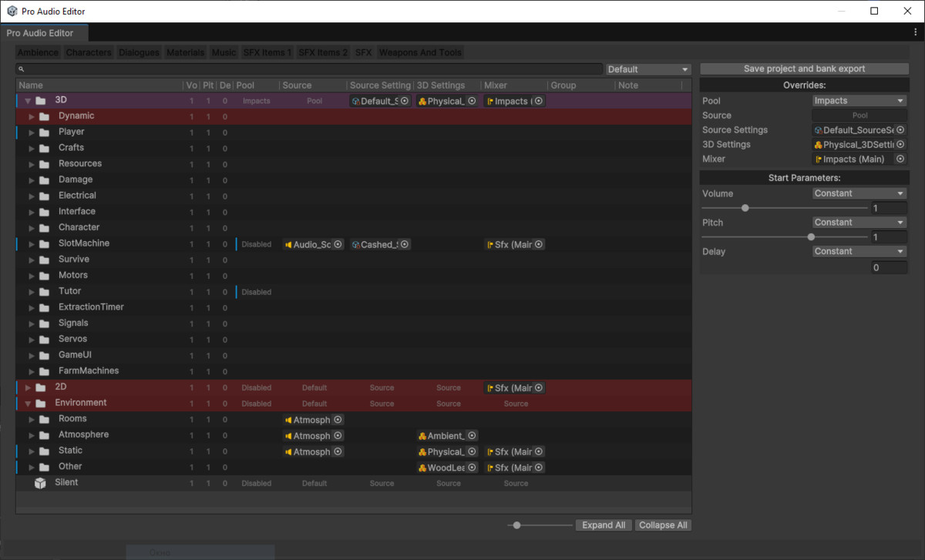Select the Silent sound cube icon
This screenshot has height=560, width=925.
click(x=39, y=482)
